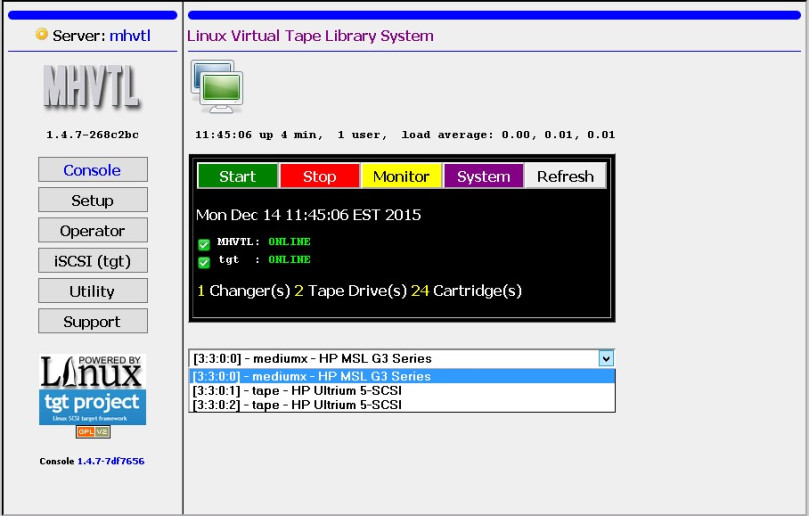
Task: Open the iSCSI (tgt) section
Action: [92, 261]
